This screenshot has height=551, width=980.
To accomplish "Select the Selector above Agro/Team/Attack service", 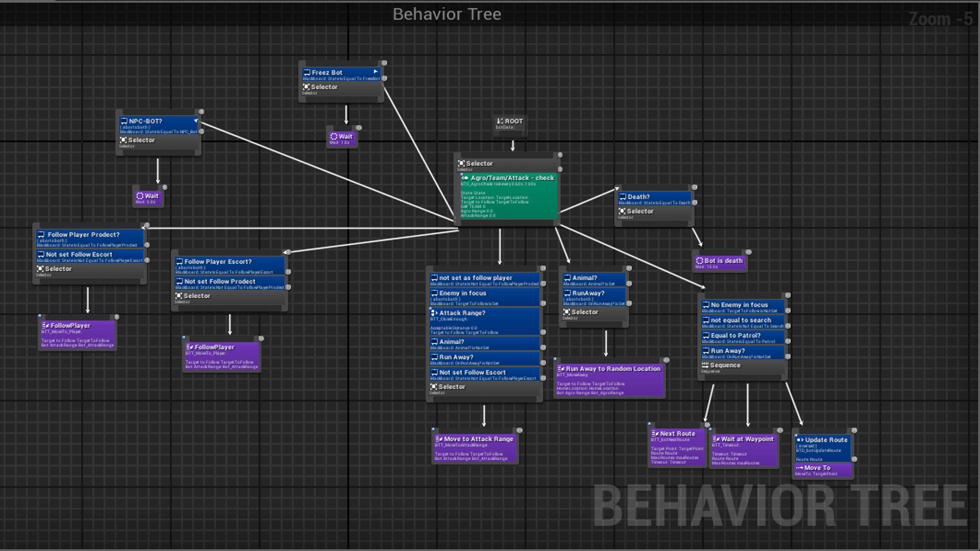I will pos(508,165).
